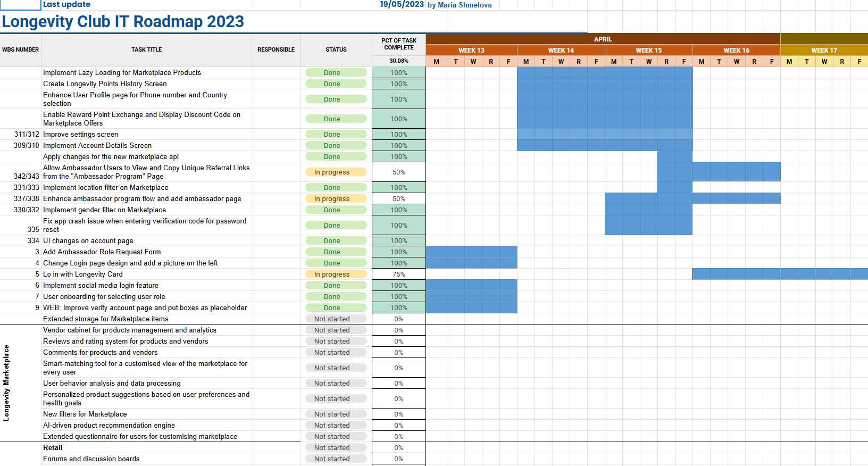Click the WEEK 16 header
Image resolution: width=868 pixels, height=466 pixels.
tap(736, 51)
